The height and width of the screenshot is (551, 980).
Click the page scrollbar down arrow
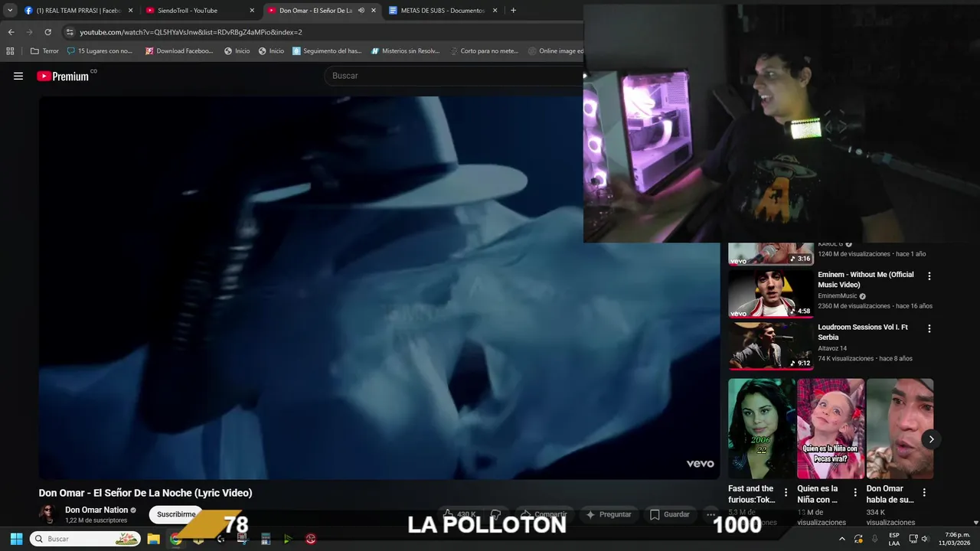pos(974,522)
